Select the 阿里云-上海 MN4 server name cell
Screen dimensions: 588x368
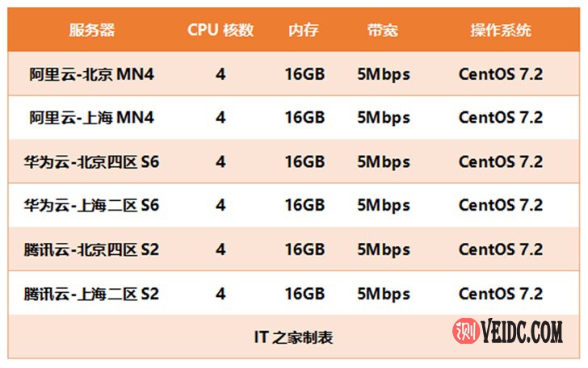tap(92, 118)
